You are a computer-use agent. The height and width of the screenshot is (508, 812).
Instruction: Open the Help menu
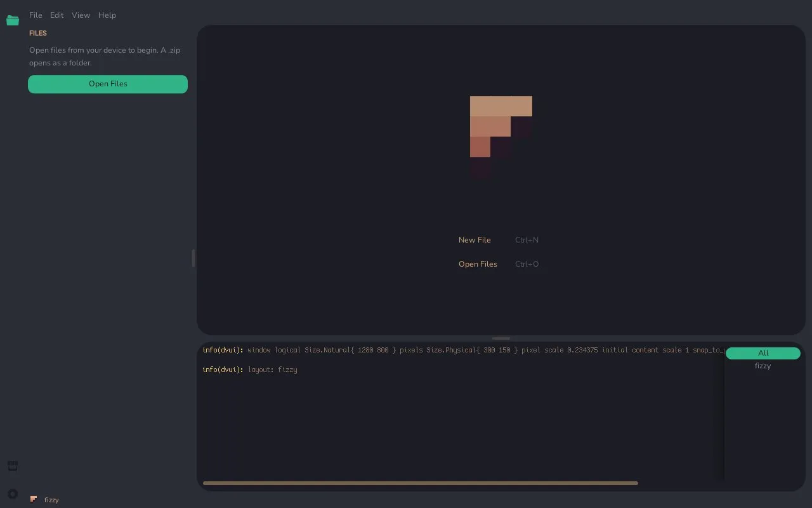107,15
